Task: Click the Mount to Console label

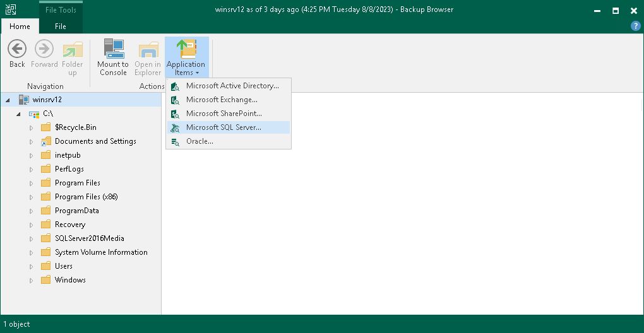Action: pyautogui.click(x=113, y=69)
